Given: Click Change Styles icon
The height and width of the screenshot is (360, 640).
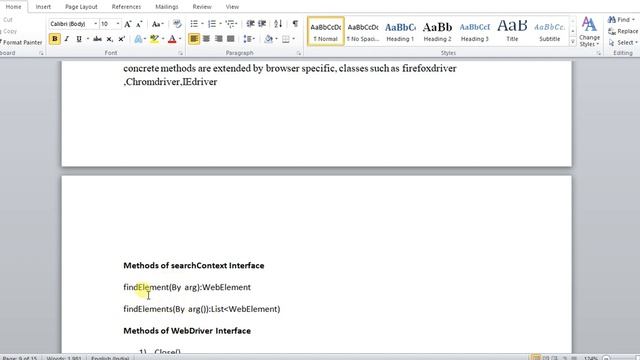Looking at the screenshot, I should pos(589,32).
